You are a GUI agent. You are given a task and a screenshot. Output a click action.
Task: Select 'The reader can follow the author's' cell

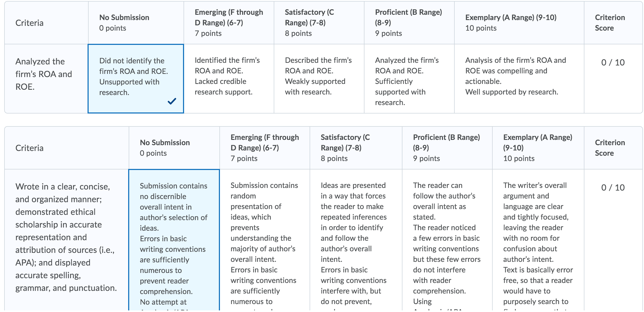(447, 240)
